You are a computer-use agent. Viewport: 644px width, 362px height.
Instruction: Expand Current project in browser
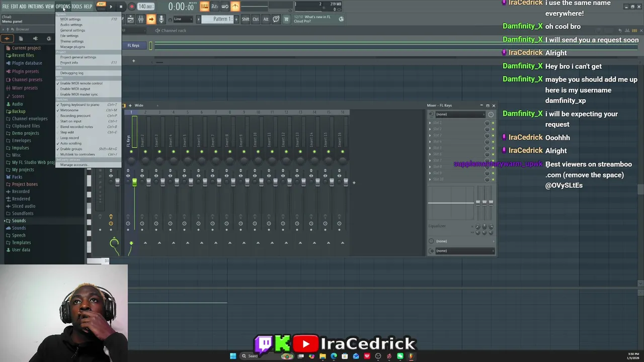(26, 48)
